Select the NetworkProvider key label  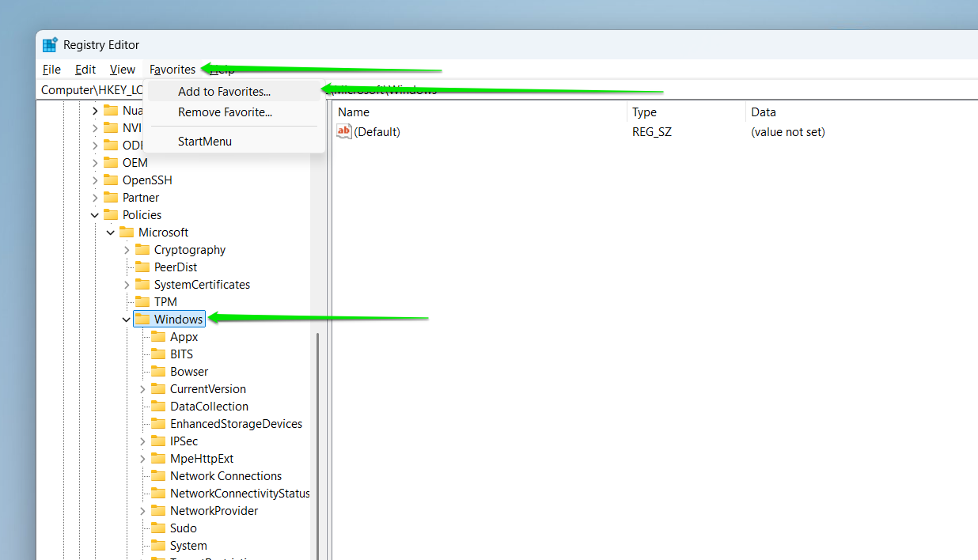(x=214, y=511)
